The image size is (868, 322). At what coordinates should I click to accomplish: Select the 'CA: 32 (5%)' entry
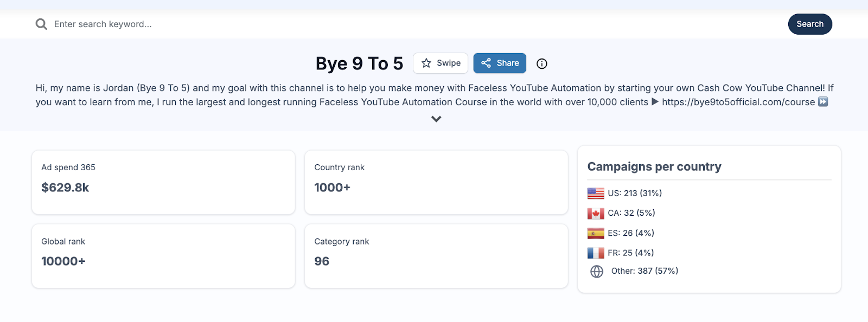[631, 213]
